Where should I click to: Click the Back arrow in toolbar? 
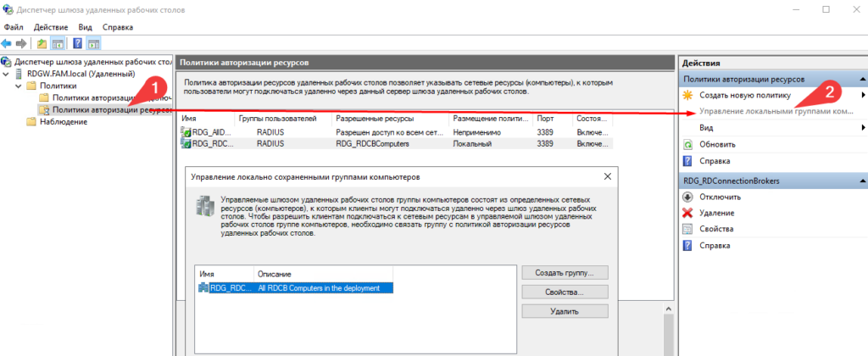point(7,43)
